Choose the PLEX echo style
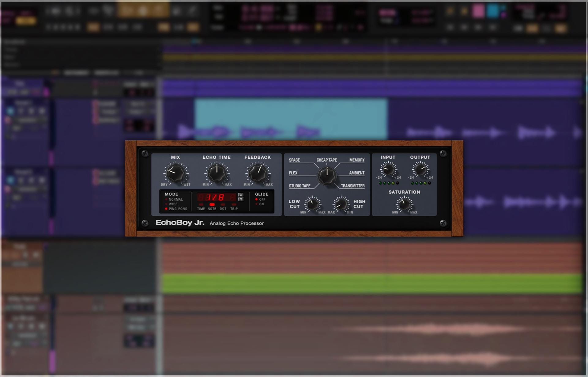Screen dimensions: 588x377 click(x=293, y=173)
